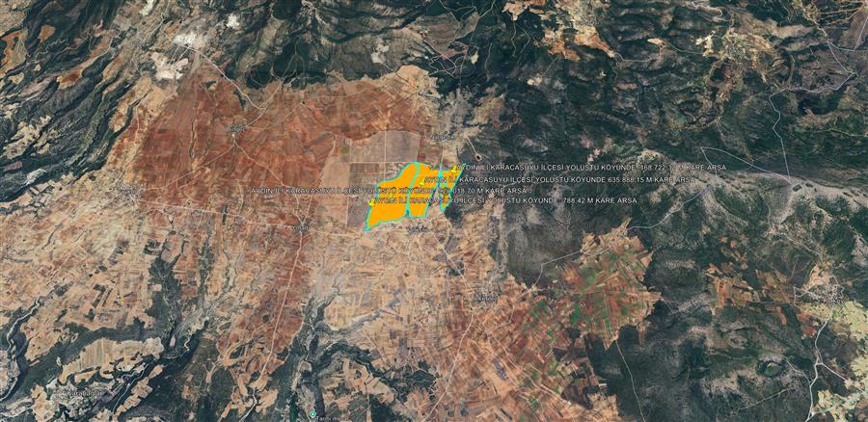Open the green place marker at bottom edge

pos(312,415)
